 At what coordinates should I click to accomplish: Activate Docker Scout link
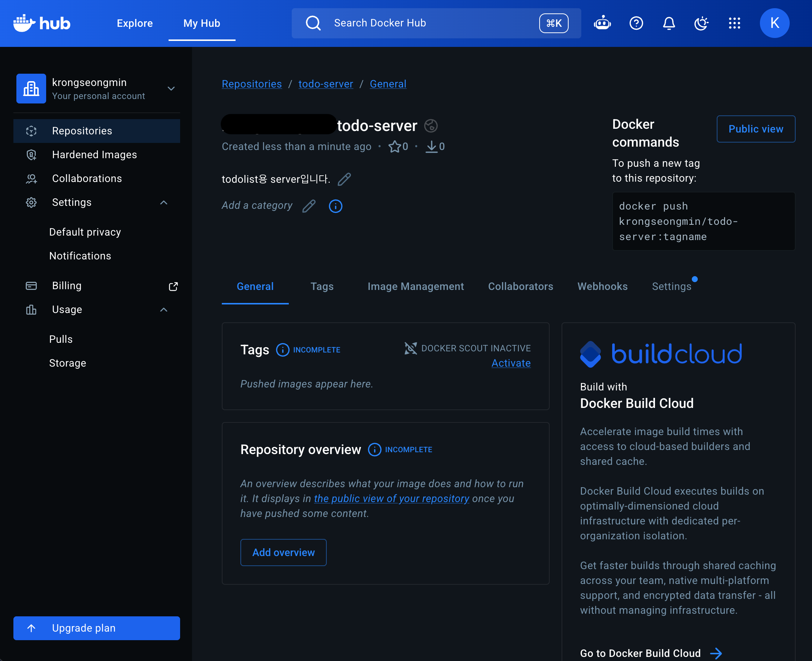[511, 363]
